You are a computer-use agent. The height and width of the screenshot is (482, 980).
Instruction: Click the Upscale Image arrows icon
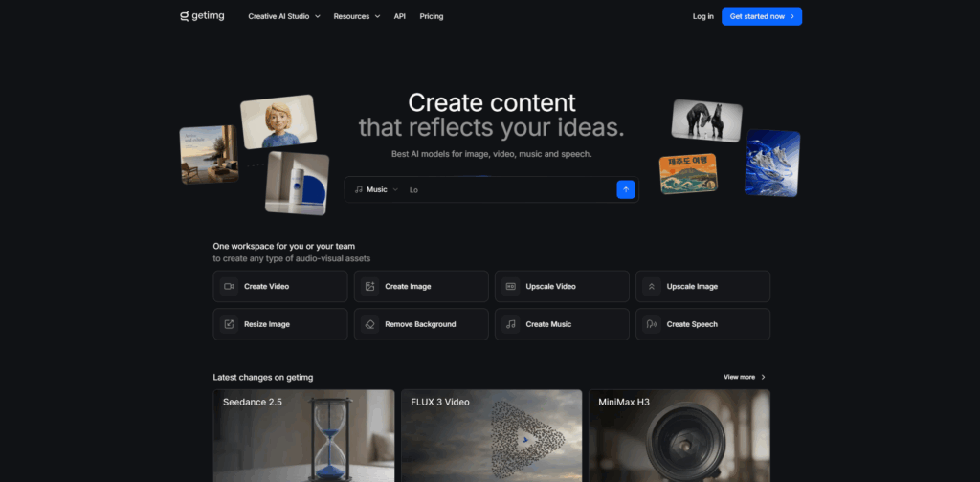[651, 287]
